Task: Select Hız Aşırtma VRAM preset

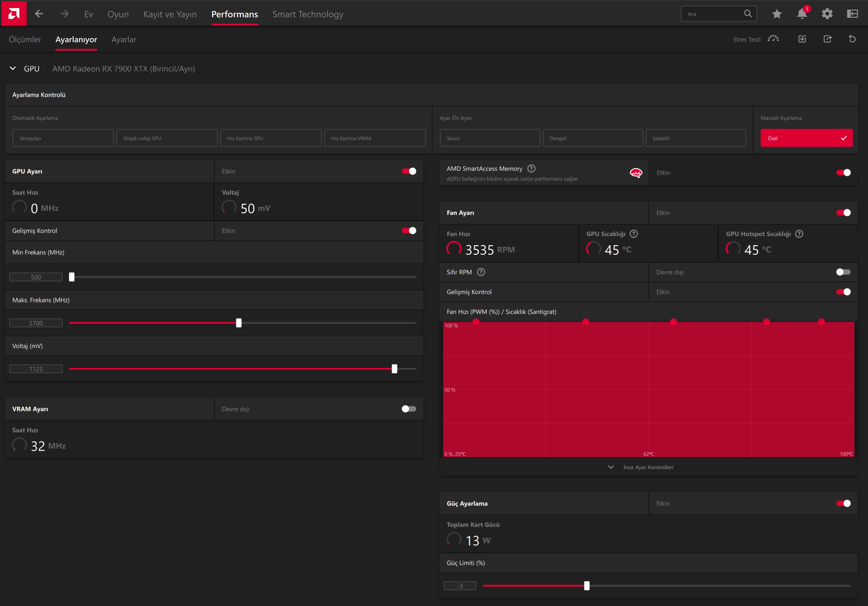Action: [375, 138]
